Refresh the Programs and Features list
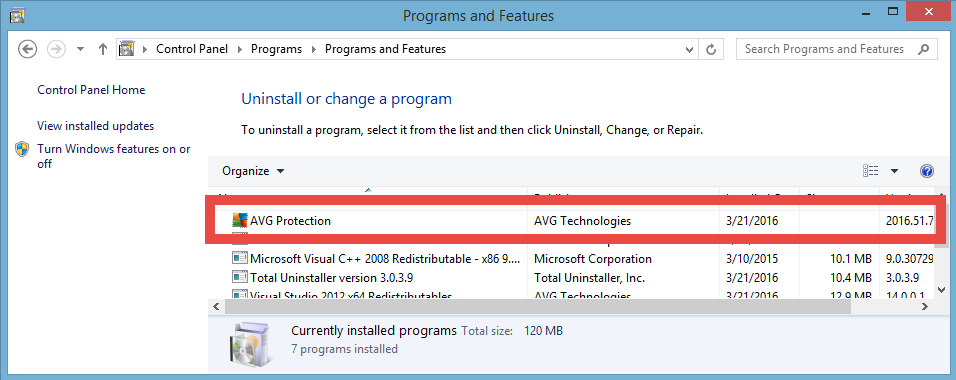Viewport: 956px width, 380px height. pos(711,49)
